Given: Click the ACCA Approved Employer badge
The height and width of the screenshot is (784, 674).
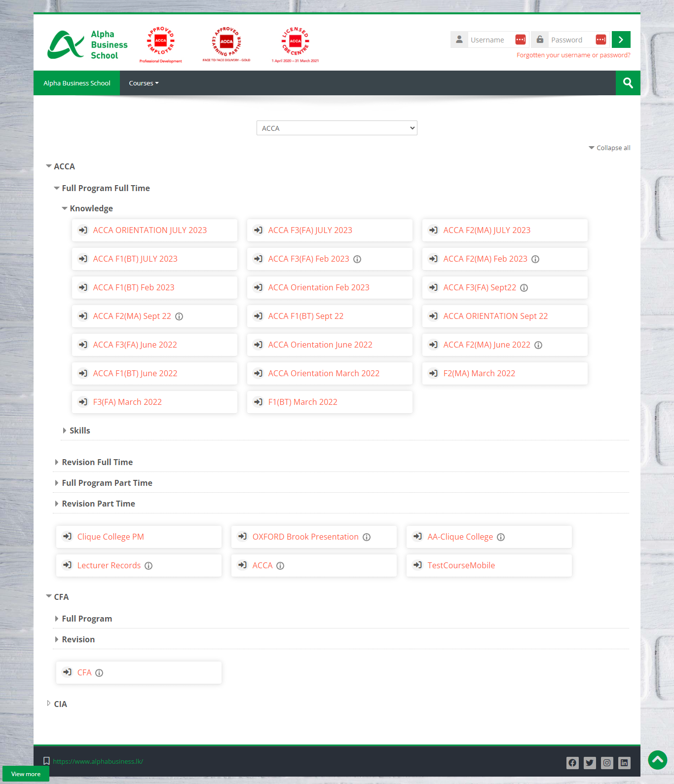Looking at the screenshot, I should coord(161,44).
